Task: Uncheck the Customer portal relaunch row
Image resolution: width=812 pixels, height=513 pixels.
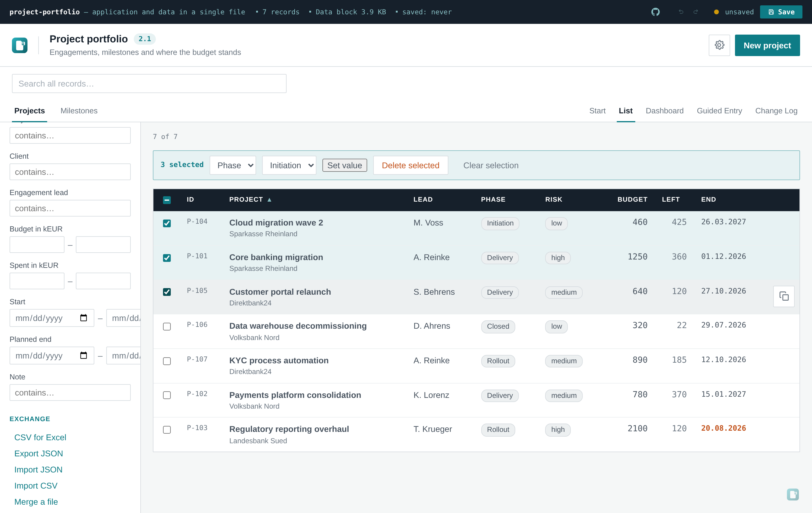Action: (x=167, y=292)
